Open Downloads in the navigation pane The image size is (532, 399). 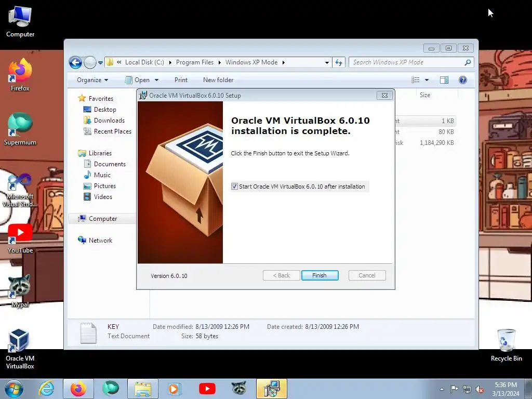point(109,120)
